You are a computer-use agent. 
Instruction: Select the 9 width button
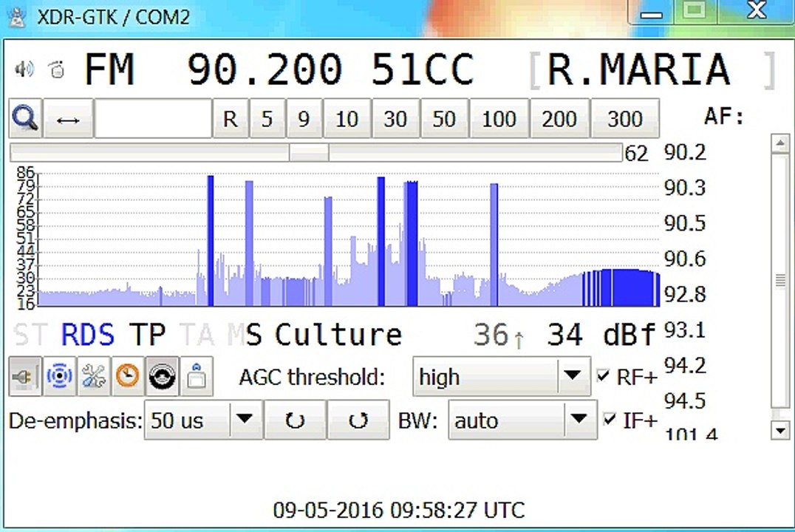pos(304,119)
